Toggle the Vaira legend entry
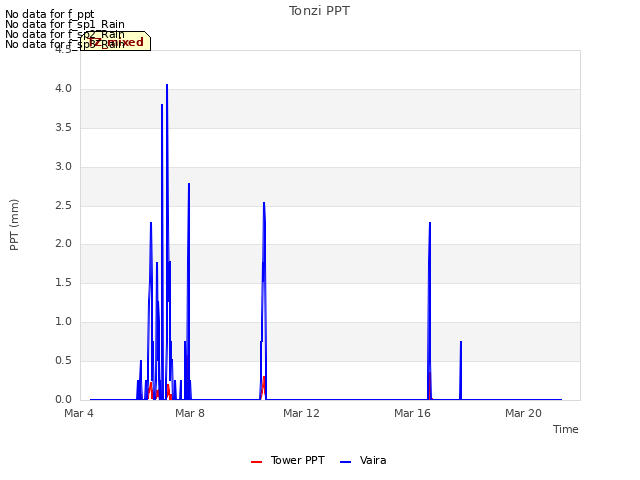This screenshot has height=480, width=640. coord(363,460)
